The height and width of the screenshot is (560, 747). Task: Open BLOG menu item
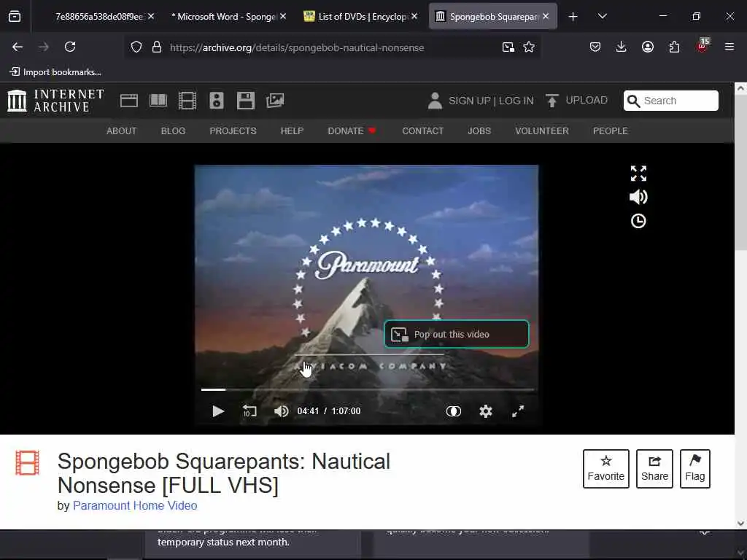coord(173,131)
